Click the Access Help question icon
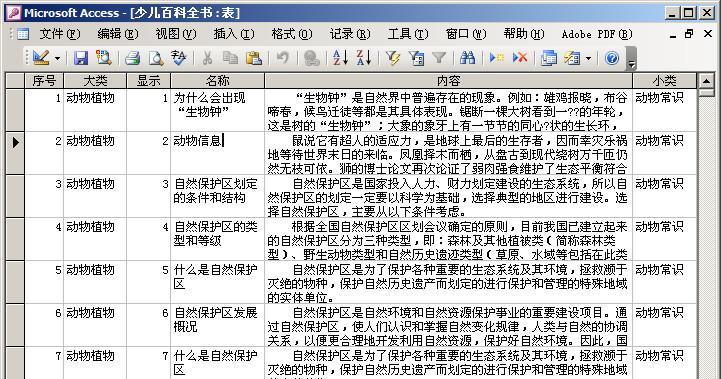 (612, 58)
